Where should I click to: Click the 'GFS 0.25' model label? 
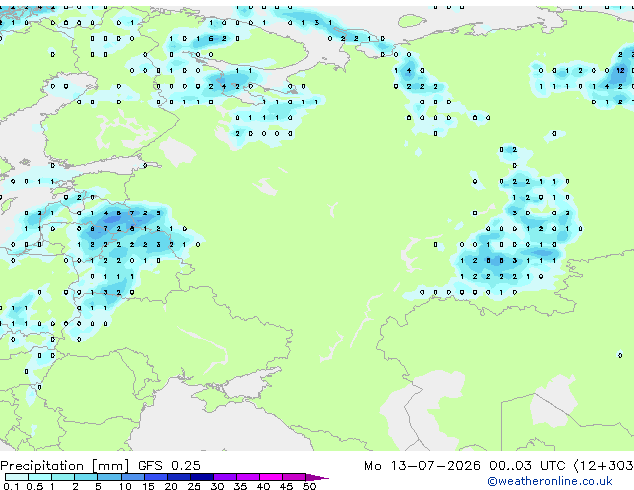coord(169,466)
